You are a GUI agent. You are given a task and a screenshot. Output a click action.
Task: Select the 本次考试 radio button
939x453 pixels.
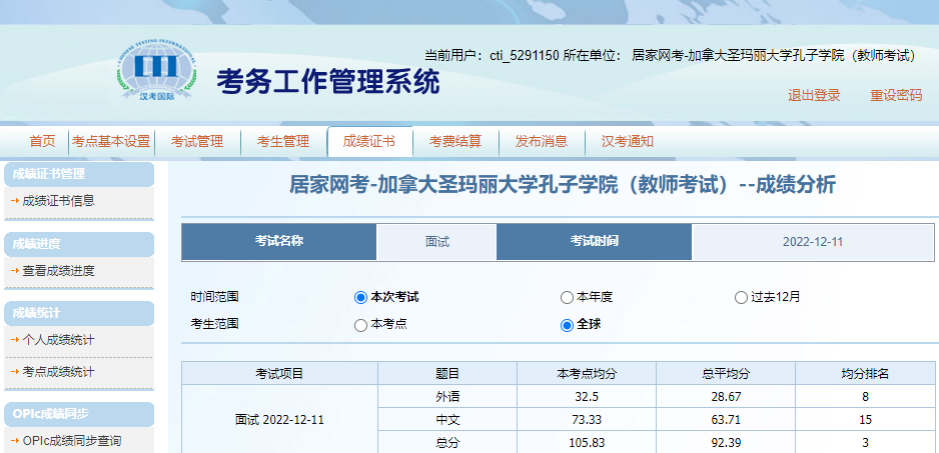click(x=361, y=297)
